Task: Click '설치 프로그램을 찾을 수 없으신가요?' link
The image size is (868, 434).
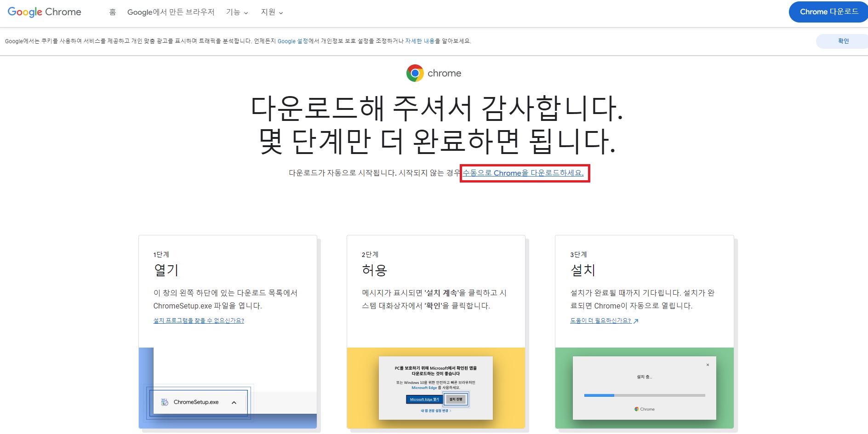Action: 199,320
